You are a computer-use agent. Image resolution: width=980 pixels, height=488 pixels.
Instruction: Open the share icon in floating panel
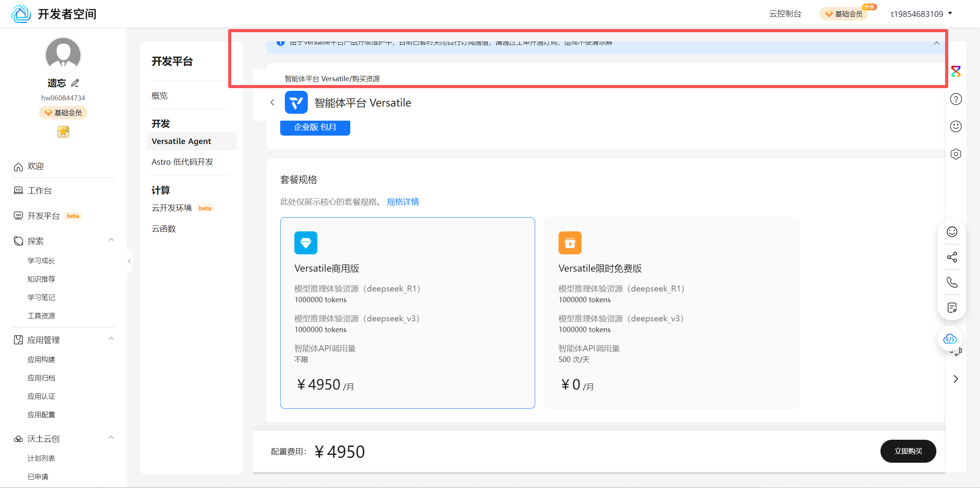(x=952, y=257)
